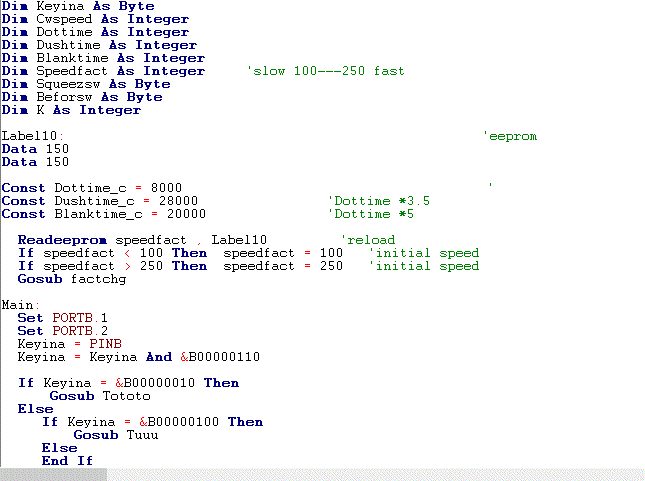645x481 pixels.
Task: Click the Blanktime_c constant value 20000
Action: tap(178, 214)
